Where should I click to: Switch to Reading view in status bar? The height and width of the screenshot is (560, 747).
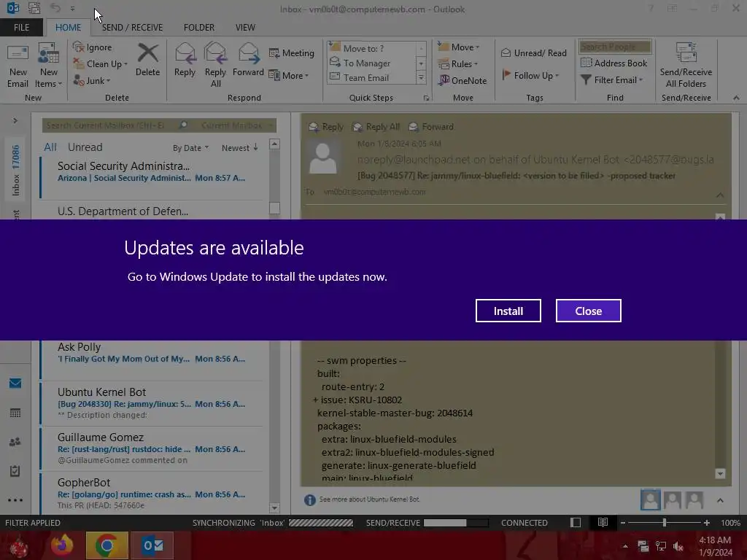click(x=603, y=522)
